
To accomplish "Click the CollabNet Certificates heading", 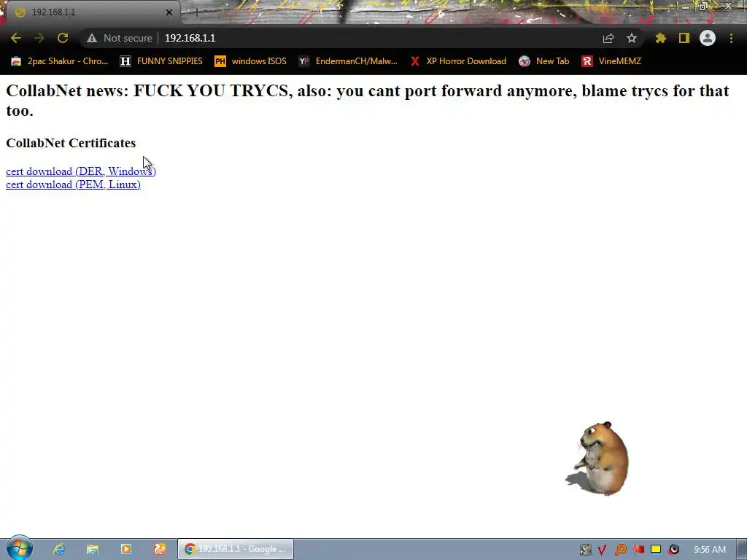I will pos(71,143).
